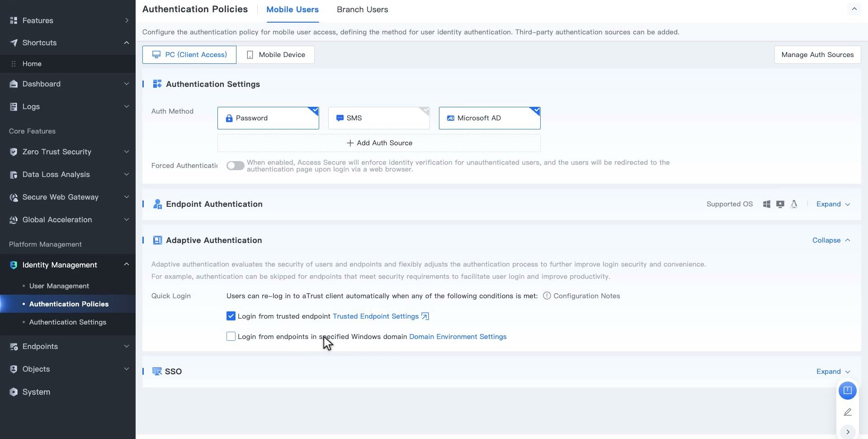868x439 pixels.
Task: Expand the Features menu arrow
Action: [127, 20]
